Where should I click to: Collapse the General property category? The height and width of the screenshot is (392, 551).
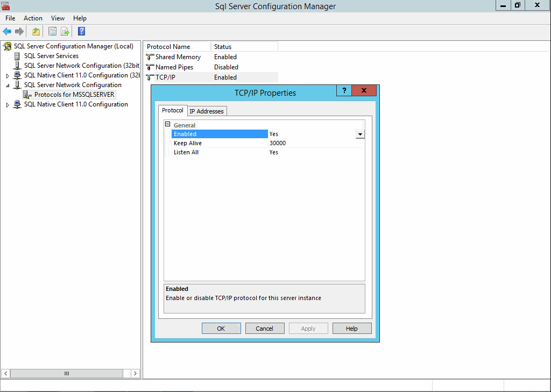pos(167,125)
